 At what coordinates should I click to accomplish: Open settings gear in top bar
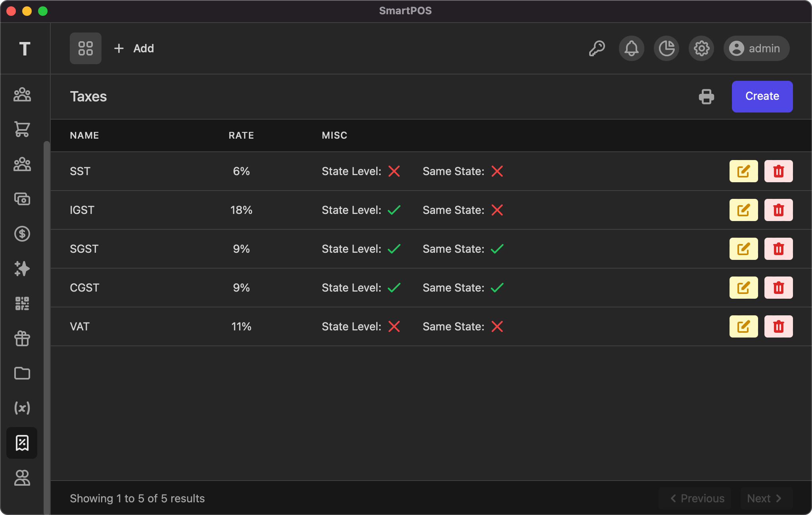[x=701, y=48]
